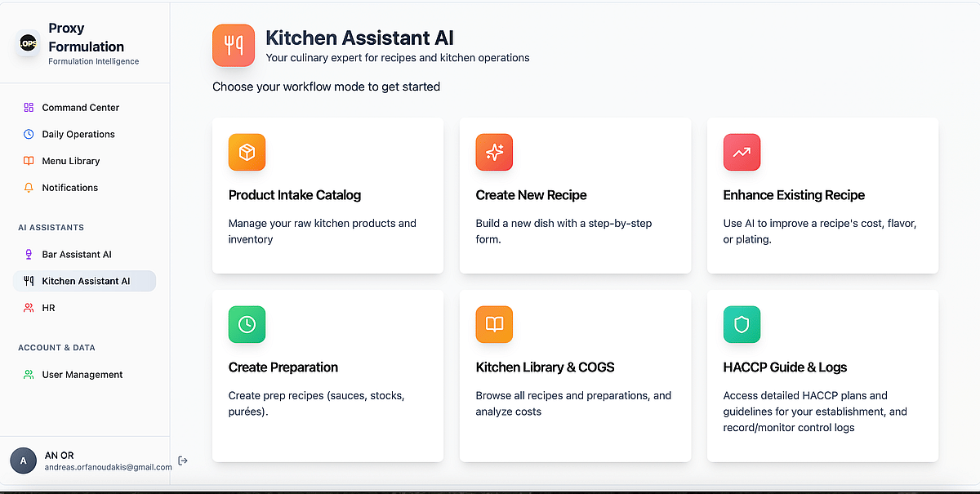The image size is (980, 494).
Task: Click the user avatar circle
Action: tap(23, 461)
